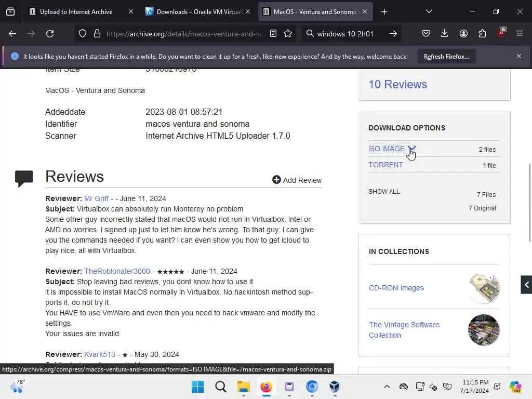Open extensions puzzle icon
Image resolution: width=532 pixels, height=399 pixels.
[x=482, y=34]
